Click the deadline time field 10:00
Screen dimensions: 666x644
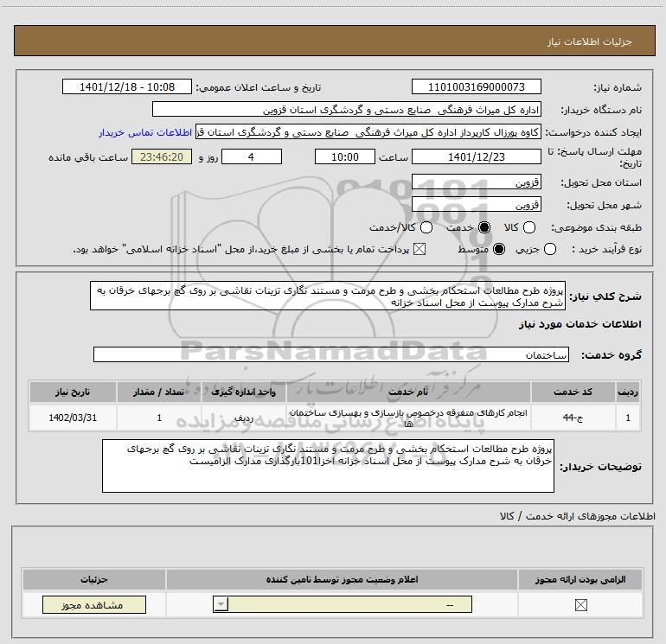coord(345,156)
